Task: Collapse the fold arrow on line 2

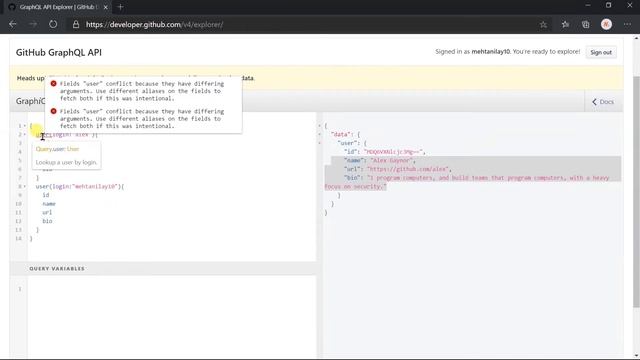Action: tap(25, 134)
